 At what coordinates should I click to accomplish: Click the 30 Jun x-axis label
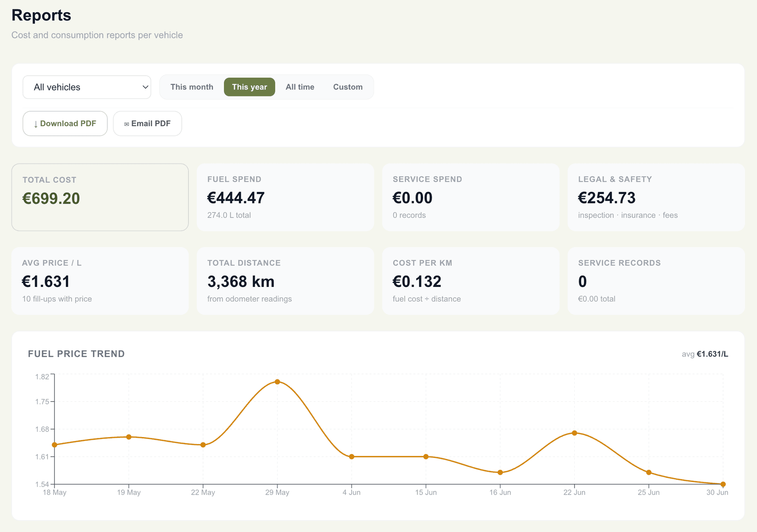coord(717,493)
